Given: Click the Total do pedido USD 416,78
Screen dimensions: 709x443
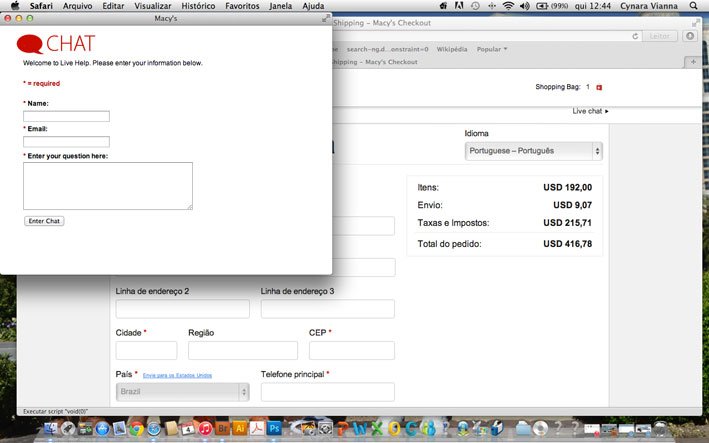Looking at the screenshot, I should pyautogui.click(x=567, y=244).
